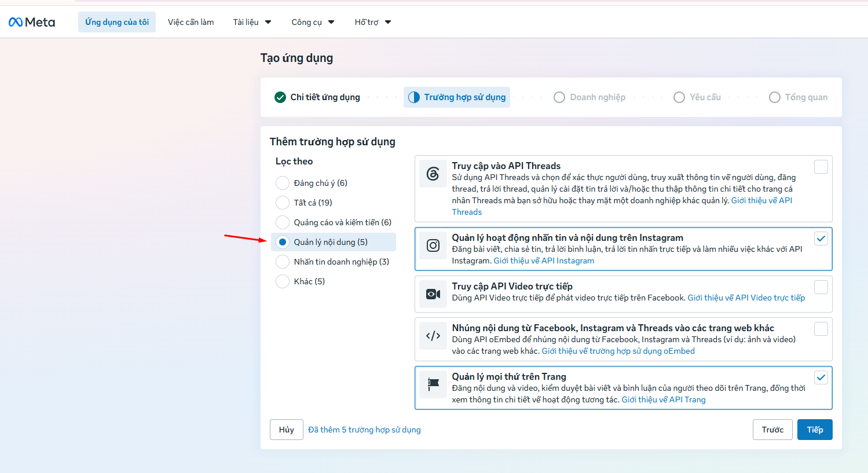
Task: Uncheck the Quản lý mọi thứ trên Trang checkbox
Action: pyautogui.click(x=821, y=377)
